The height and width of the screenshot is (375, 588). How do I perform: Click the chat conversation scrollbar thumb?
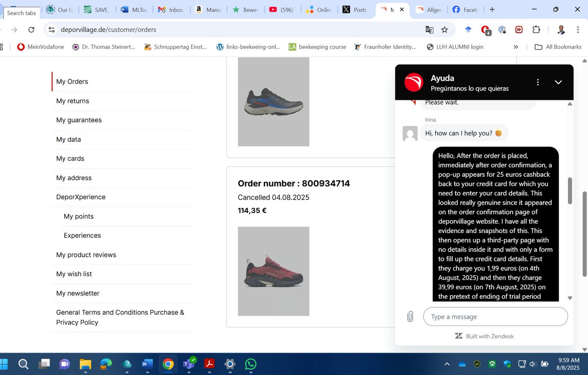pyautogui.click(x=570, y=191)
